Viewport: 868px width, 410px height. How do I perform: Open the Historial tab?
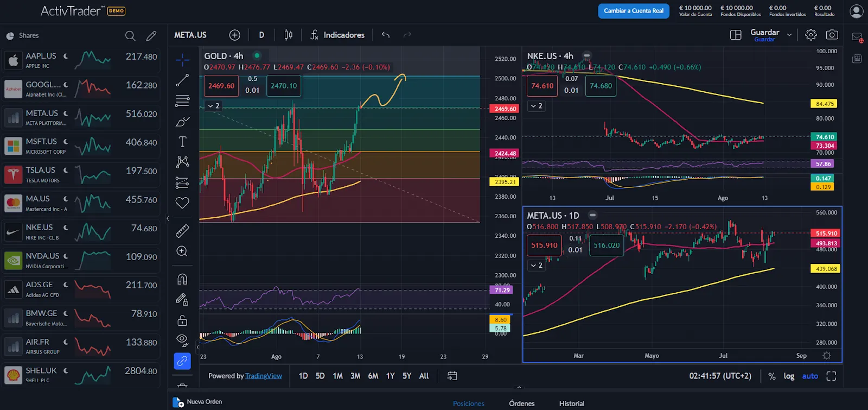coord(572,403)
